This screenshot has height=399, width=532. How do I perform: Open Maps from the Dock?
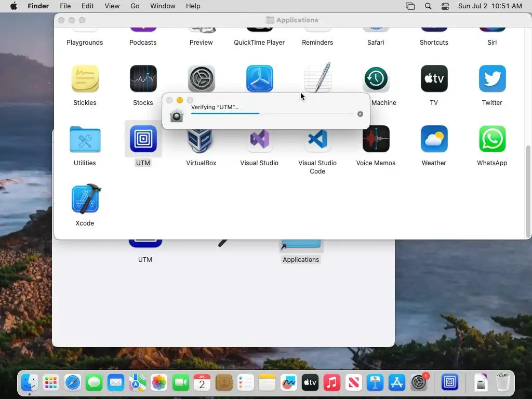click(137, 383)
